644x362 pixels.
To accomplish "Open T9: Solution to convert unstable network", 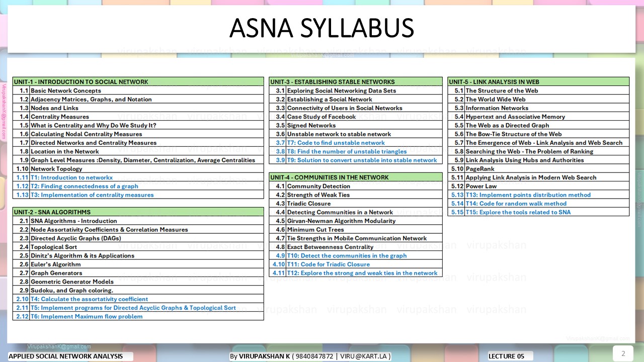I will 356,160.
